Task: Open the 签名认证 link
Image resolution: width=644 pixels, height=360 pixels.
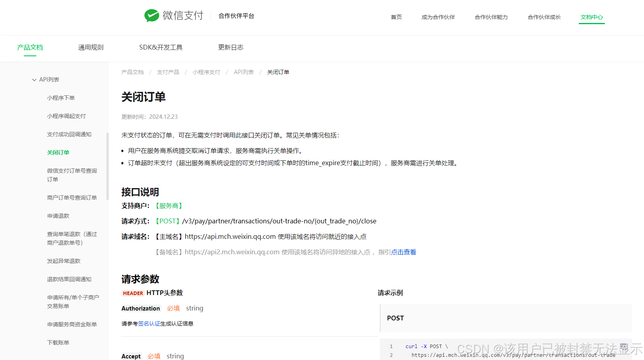Action: (x=149, y=324)
